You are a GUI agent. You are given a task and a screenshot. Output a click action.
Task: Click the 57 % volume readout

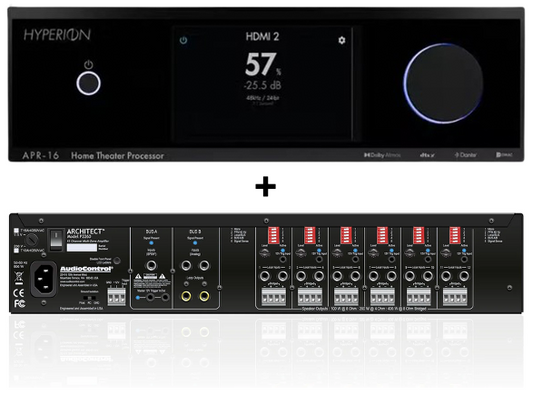click(x=263, y=64)
